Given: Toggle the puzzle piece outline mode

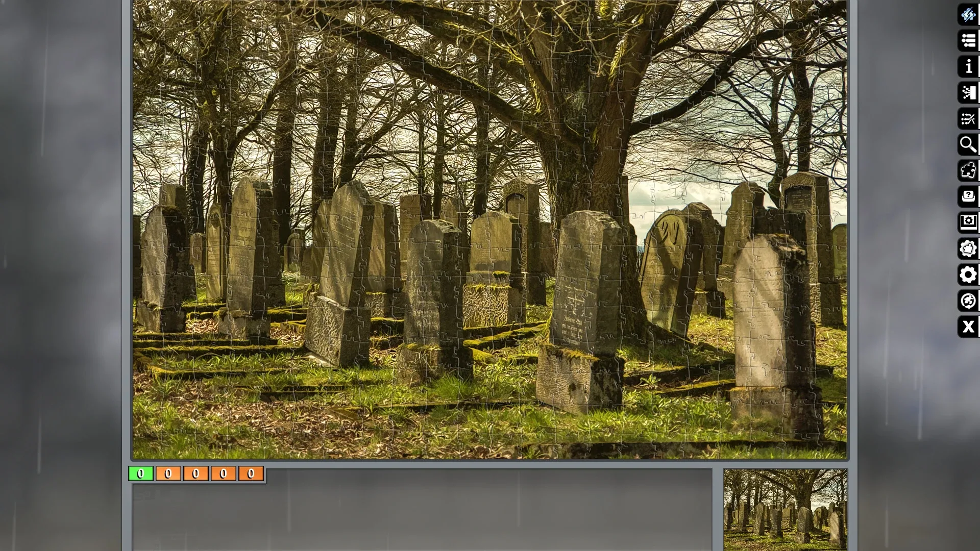Looking at the screenshot, I should 968,170.
